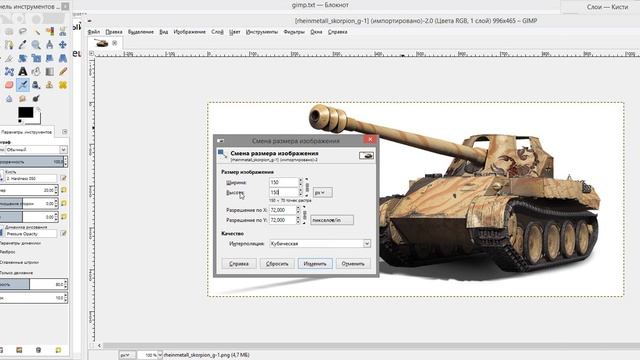Viewport: 640px width, 360px height.
Task: Open the Обычный paint mode dropdown
Action: point(36,150)
